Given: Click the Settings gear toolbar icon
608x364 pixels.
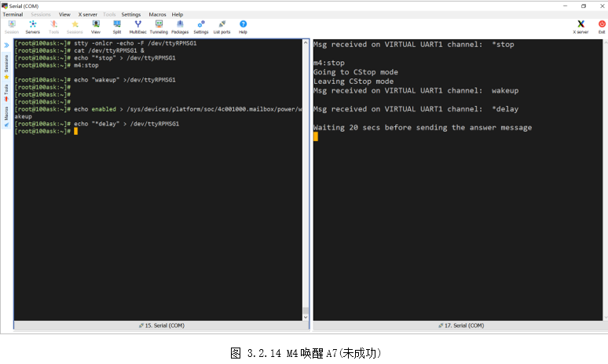Looking at the screenshot, I should [x=201, y=27].
